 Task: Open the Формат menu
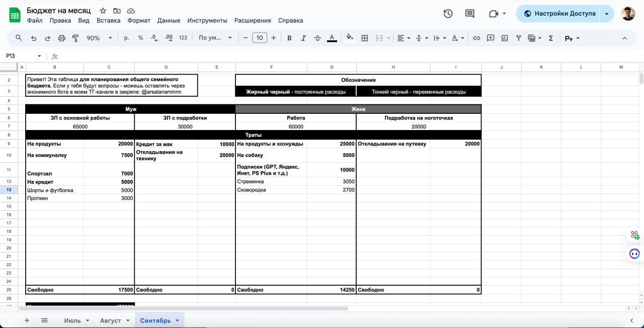[x=139, y=21]
